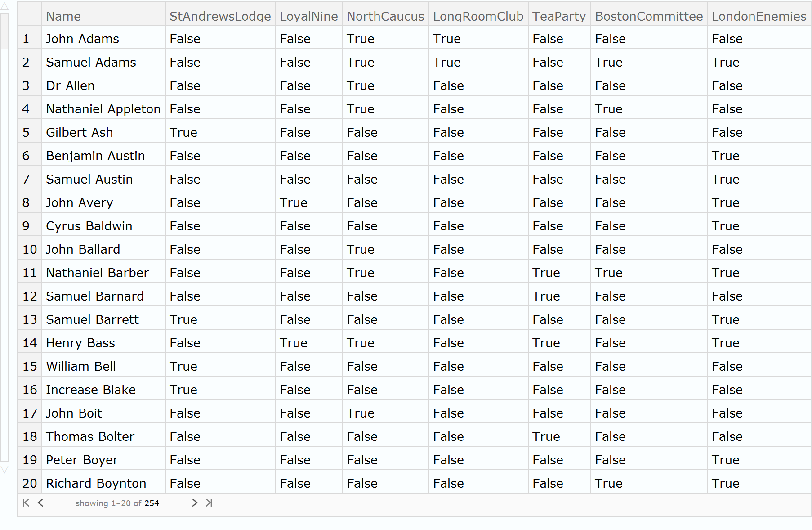Select the Name column header
This screenshot has height=530, width=812.
coord(63,16)
